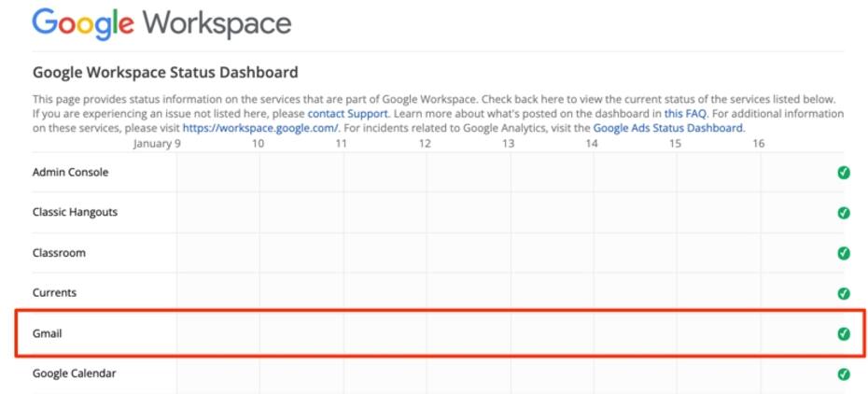The image size is (868, 394).
Task: Select the Gmail service row label
Action: 47,333
